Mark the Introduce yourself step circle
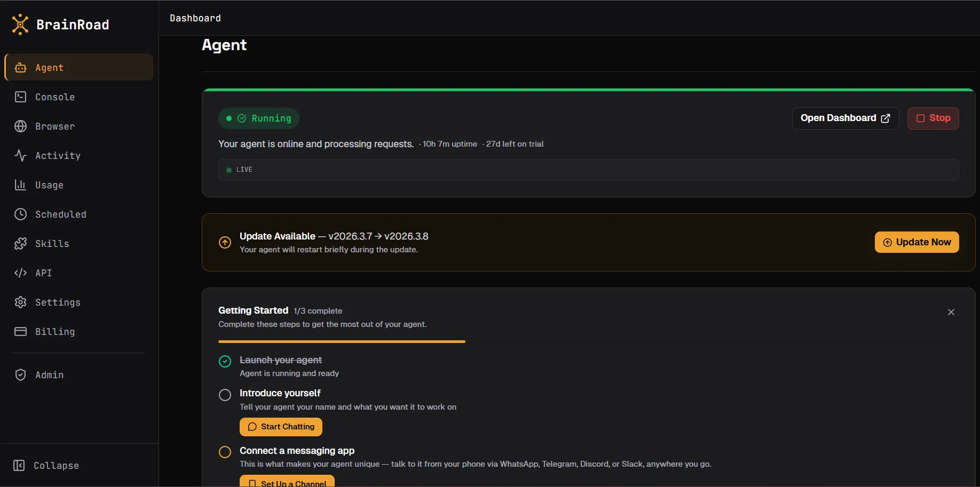This screenshot has width=980, height=487. click(x=225, y=395)
